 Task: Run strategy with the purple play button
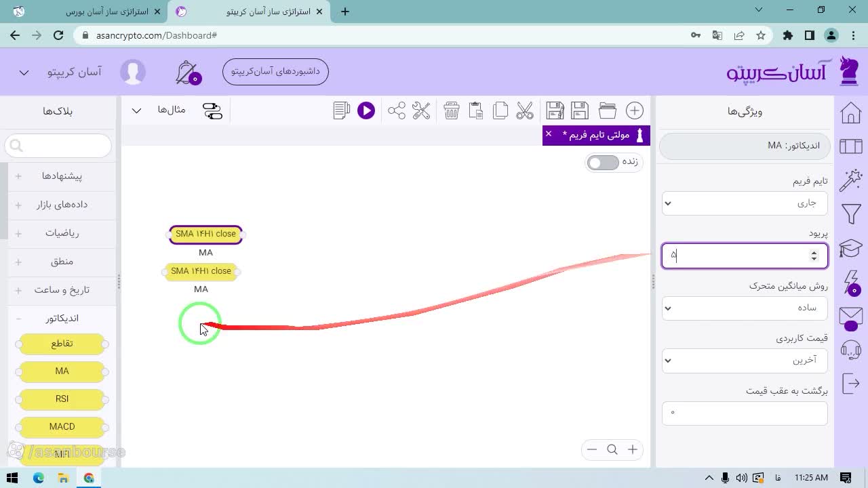[x=366, y=110]
